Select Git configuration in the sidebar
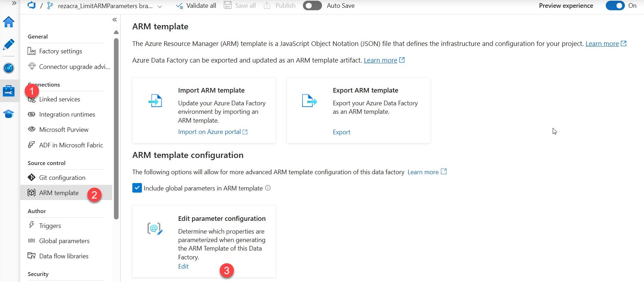 (x=62, y=177)
